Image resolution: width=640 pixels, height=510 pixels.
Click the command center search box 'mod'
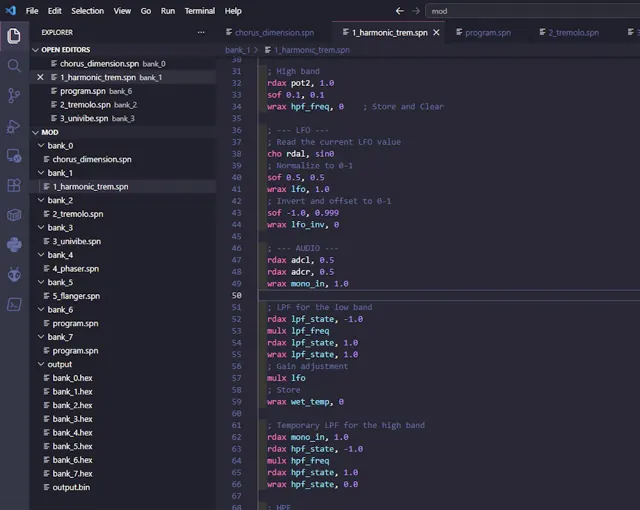(x=533, y=11)
